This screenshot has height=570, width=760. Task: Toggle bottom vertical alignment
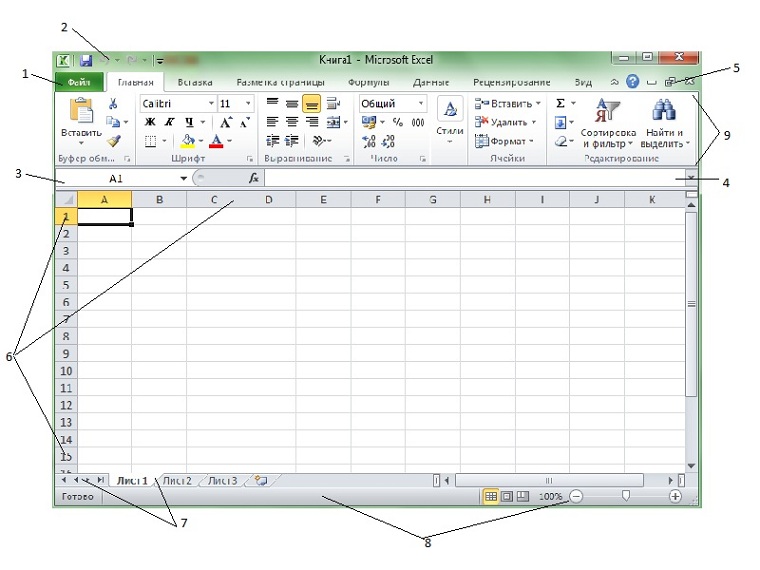pyautogui.click(x=312, y=103)
